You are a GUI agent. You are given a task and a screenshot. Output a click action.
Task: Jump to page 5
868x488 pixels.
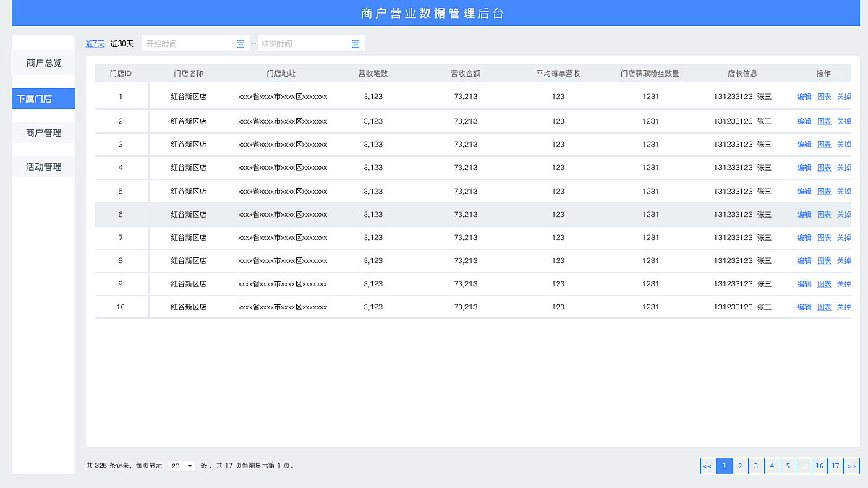[788, 466]
